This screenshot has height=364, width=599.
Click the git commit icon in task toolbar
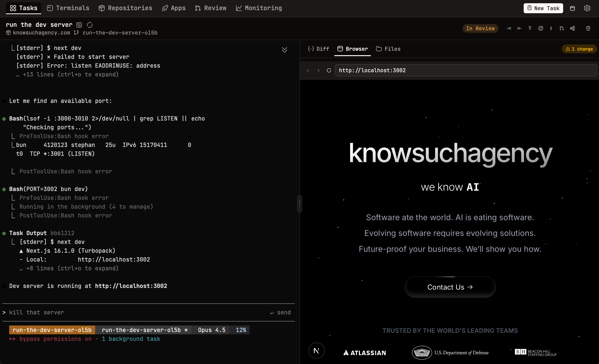[x=551, y=28]
